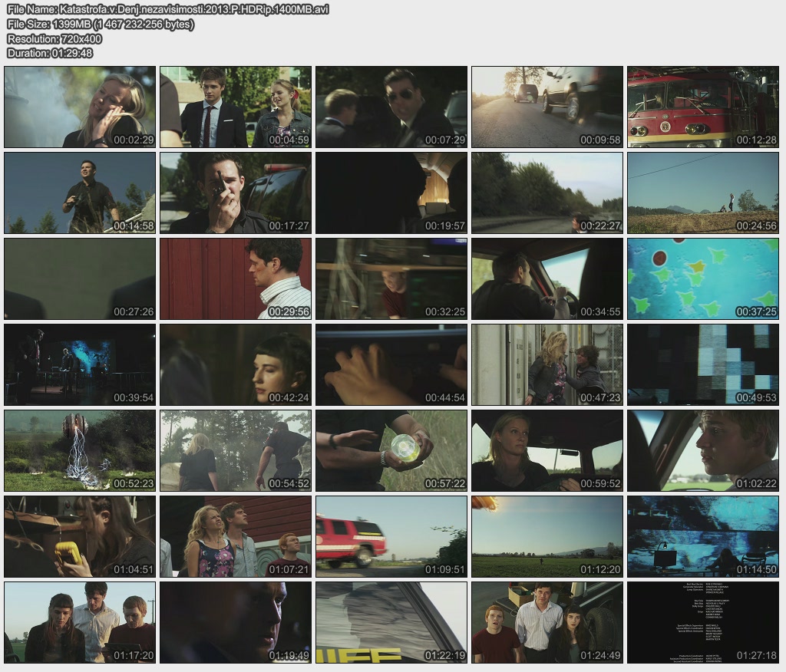
Task: Click the sunglasses man thumbnail at 00:07:29
Action: click(391, 107)
